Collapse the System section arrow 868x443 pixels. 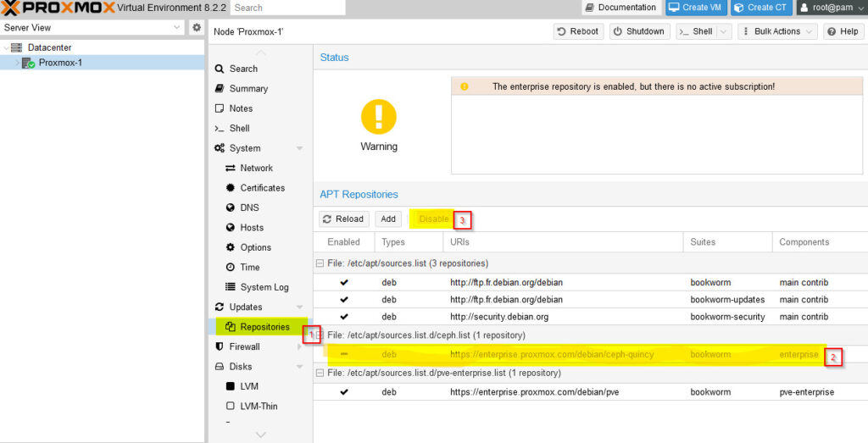(x=299, y=148)
